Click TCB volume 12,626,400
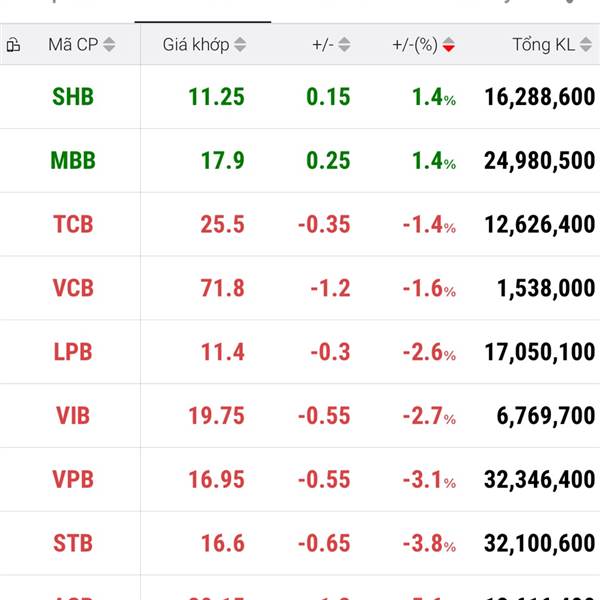The width and height of the screenshot is (600, 600). tap(540, 224)
